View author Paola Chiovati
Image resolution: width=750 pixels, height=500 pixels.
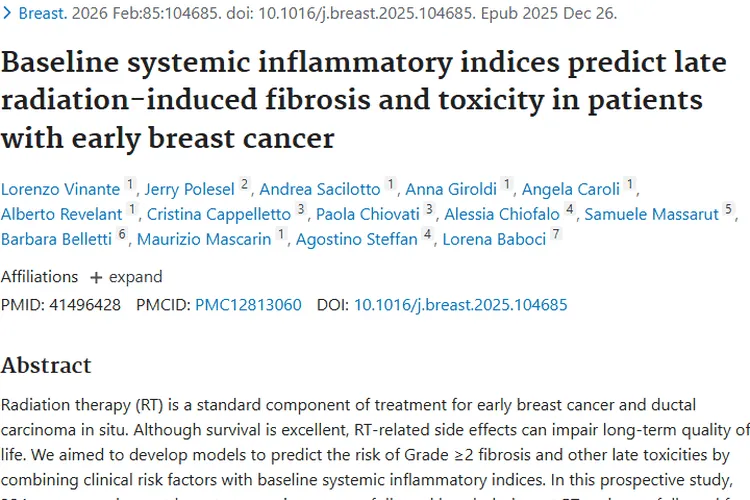click(367, 213)
